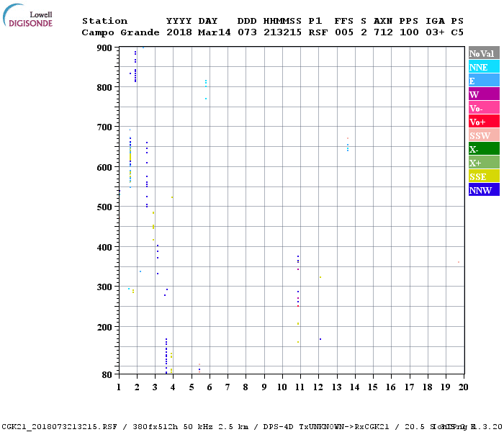Viewport: 504px width, 432px height.
Task: Select the X+ legend swatch
Action: click(x=484, y=162)
